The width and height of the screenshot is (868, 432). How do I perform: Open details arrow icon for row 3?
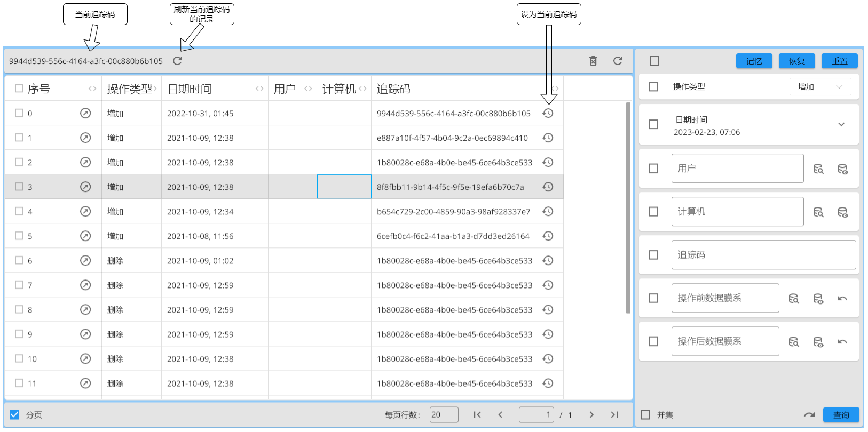(85, 187)
